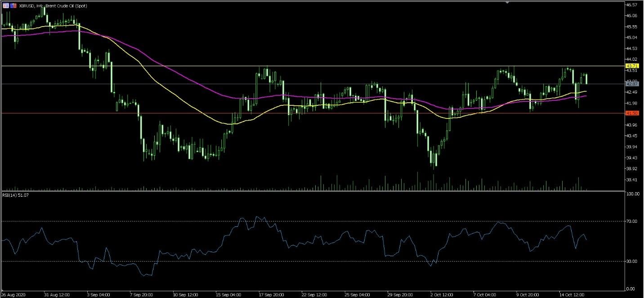
Task: Click the chart shift triangle marker at top
Action: (x=508, y=2)
